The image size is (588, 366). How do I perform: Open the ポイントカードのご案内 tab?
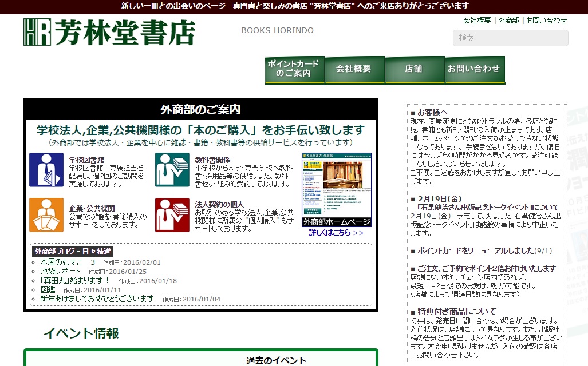click(294, 69)
